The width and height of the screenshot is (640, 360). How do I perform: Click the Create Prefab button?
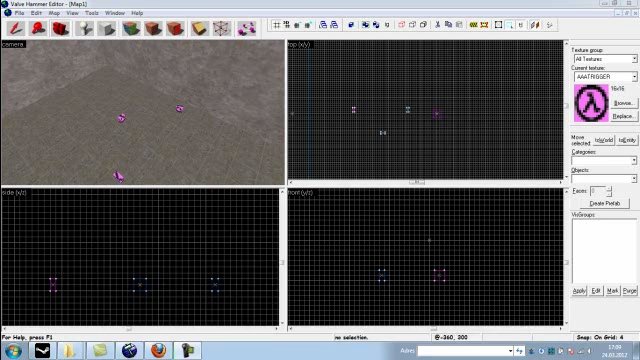[605, 203]
